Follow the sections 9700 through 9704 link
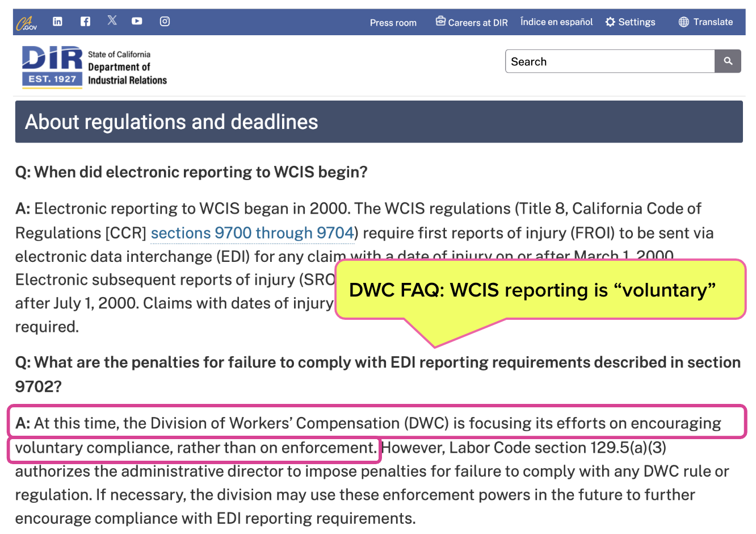 pyautogui.click(x=252, y=233)
